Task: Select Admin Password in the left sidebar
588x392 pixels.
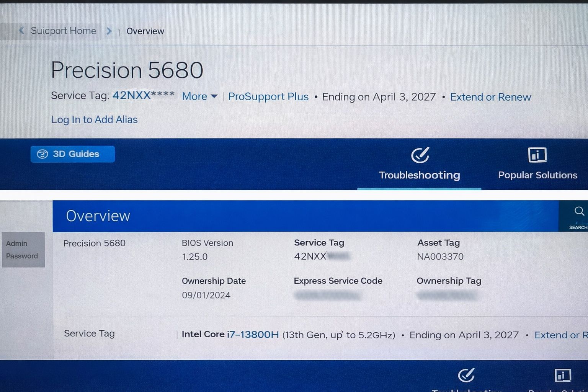Action: (x=22, y=250)
